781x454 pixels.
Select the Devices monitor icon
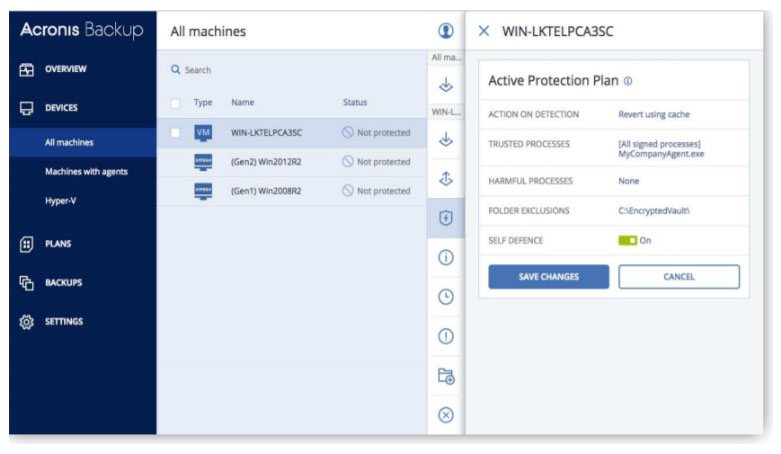[x=26, y=108]
